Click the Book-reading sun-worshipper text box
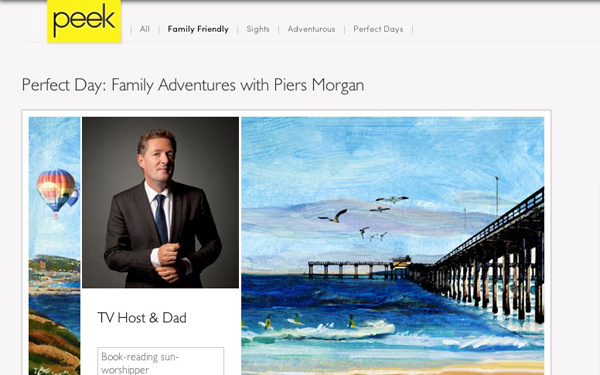Viewport: 600px width, 375px height. coord(160,361)
